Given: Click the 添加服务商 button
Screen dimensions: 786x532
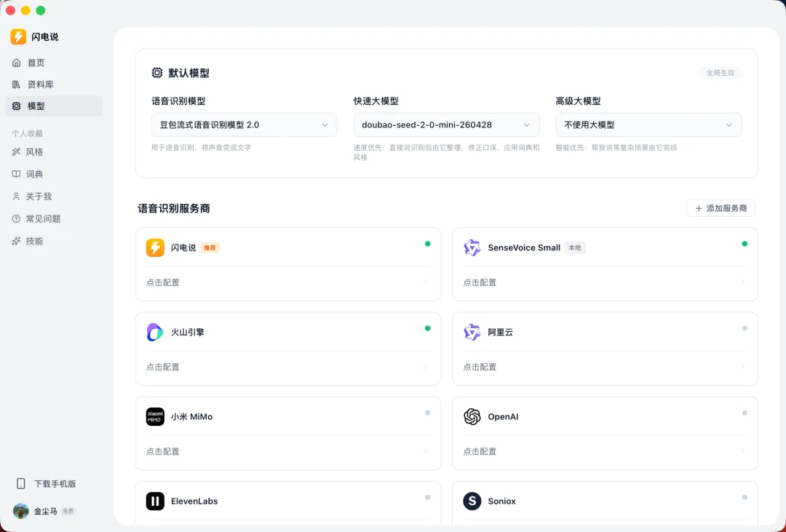Looking at the screenshot, I should (x=720, y=208).
